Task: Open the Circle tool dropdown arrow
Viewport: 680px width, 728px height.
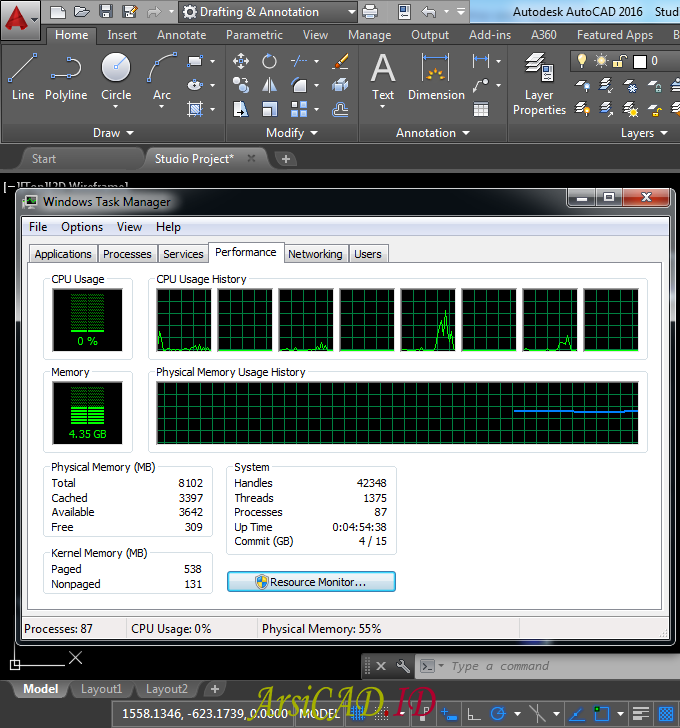Action: pos(116,107)
